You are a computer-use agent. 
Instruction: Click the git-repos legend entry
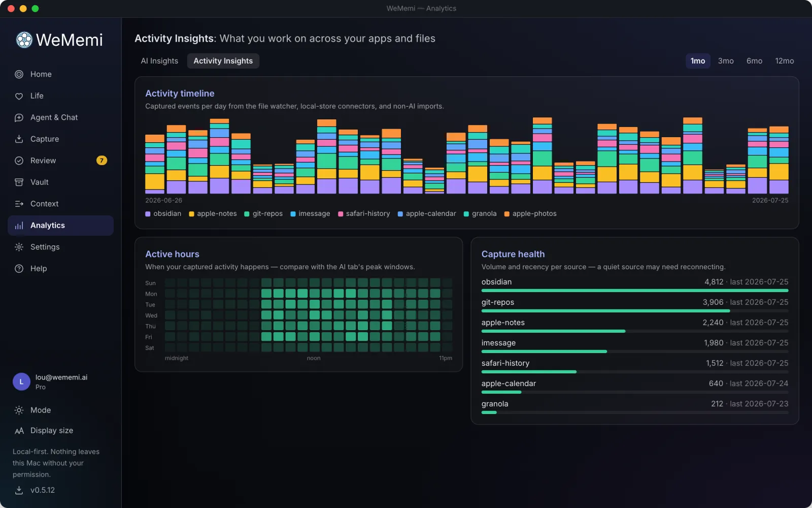[x=263, y=214]
